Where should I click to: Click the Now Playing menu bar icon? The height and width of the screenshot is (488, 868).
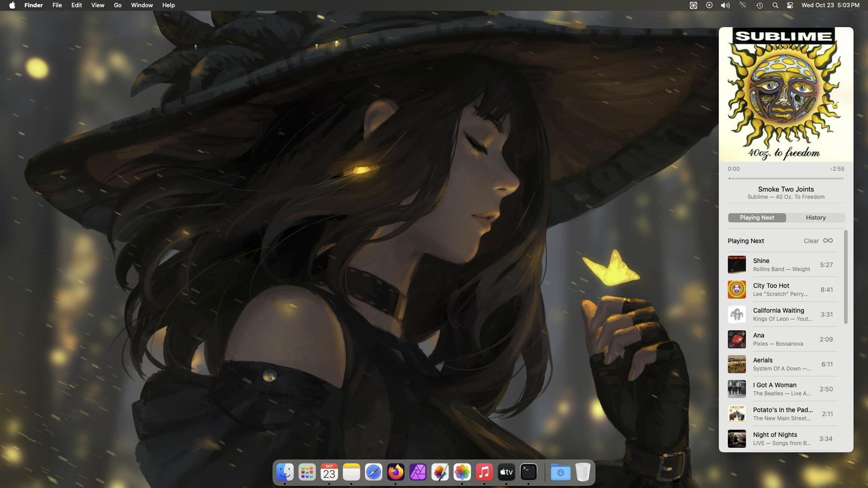pos(709,5)
